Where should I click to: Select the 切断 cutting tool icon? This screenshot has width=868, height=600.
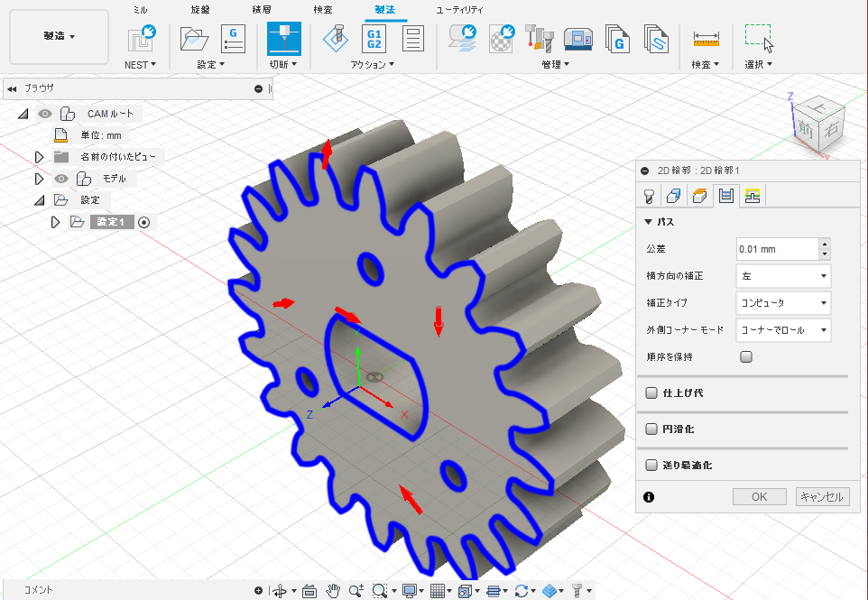[284, 39]
